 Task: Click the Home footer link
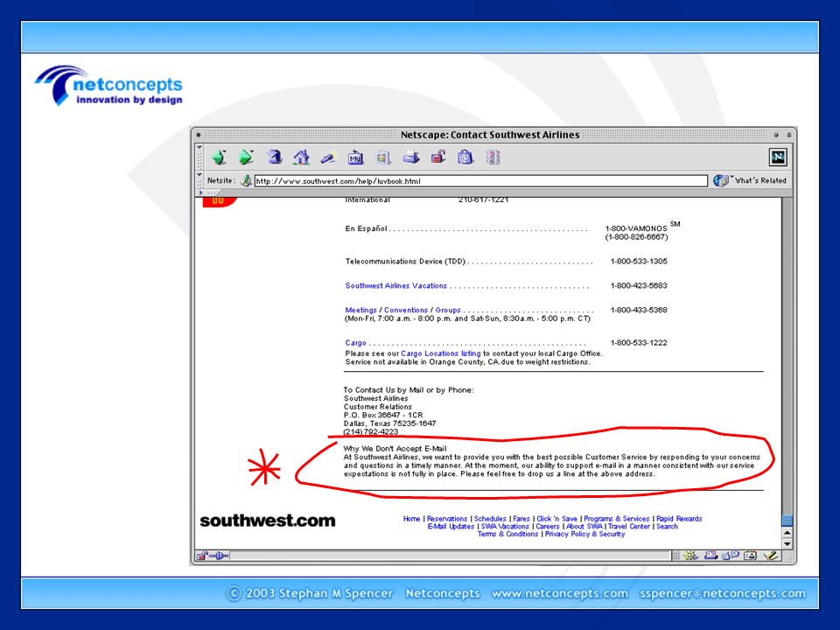(411, 519)
